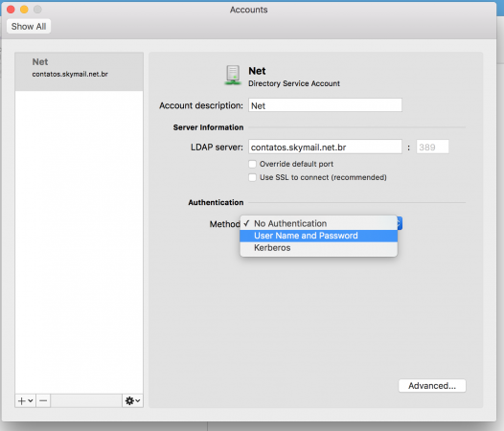Open the Advanced... settings button
This screenshot has height=431, width=504.
[432, 386]
